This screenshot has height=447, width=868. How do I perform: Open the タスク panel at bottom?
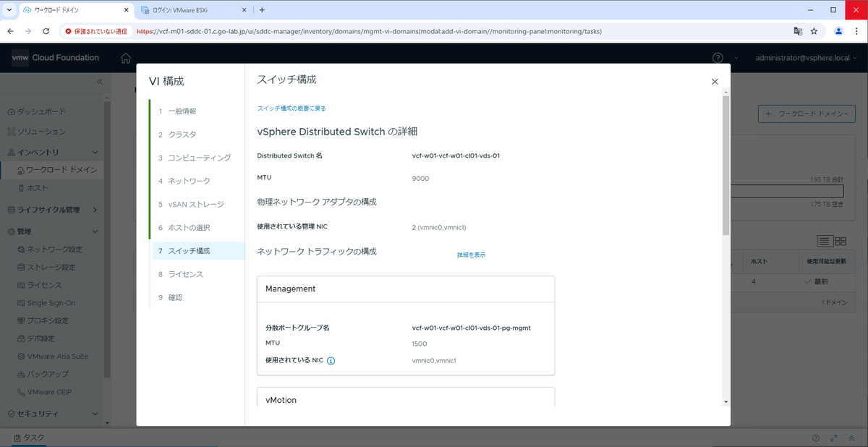[x=30, y=438]
